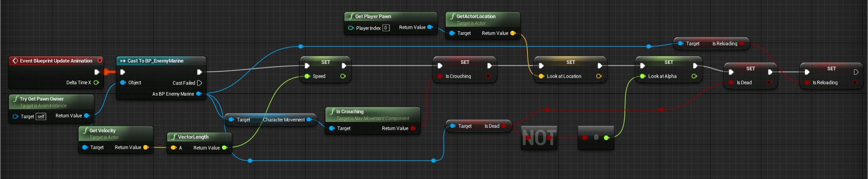Select the SET Speed node header
Viewport: 868px width, 179px height.
coord(325,62)
